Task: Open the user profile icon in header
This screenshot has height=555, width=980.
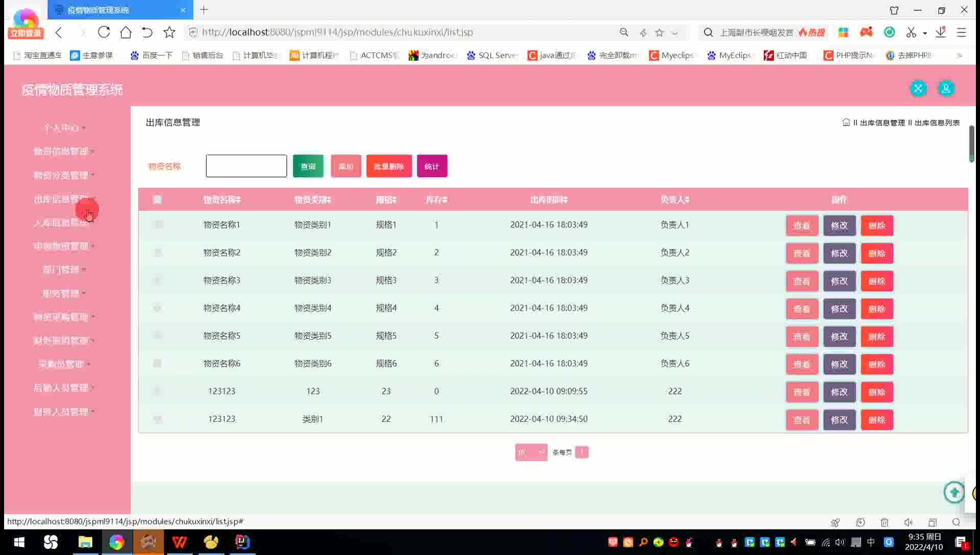Action: [946, 89]
